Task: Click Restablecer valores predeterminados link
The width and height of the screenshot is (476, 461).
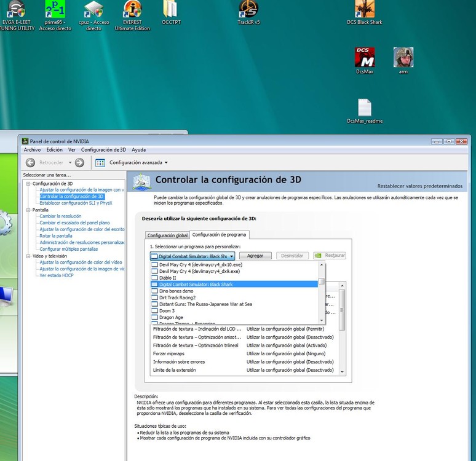Action: [x=420, y=186]
